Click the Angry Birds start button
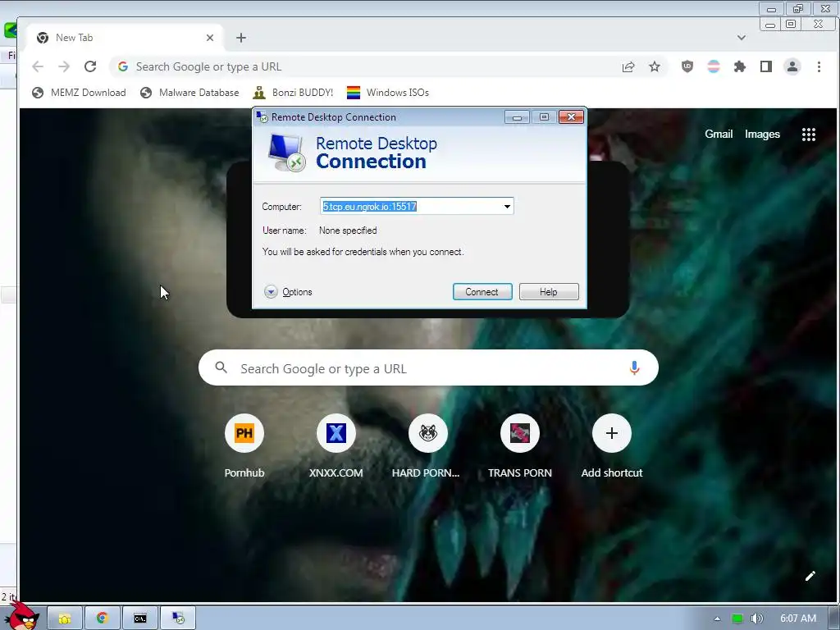 click(23, 616)
